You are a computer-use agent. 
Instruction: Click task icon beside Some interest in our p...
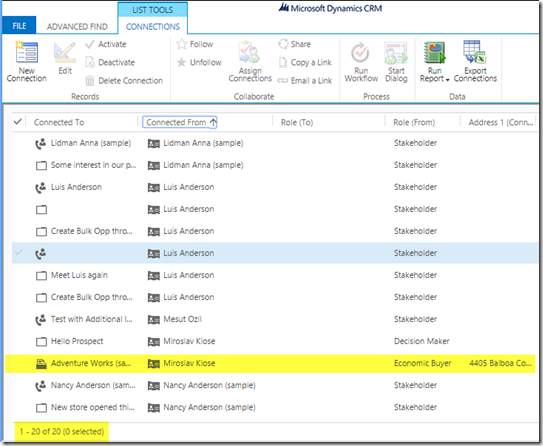41,166
